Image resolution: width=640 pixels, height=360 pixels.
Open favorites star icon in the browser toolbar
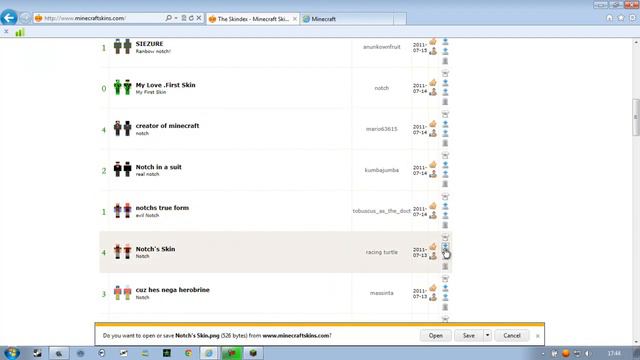(621, 18)
